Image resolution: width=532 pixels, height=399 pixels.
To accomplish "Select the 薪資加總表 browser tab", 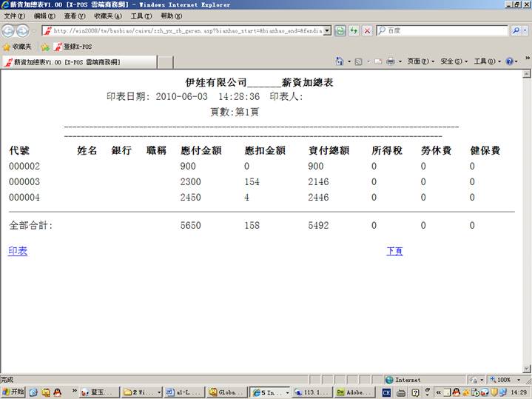I will [x=67, y=62].
